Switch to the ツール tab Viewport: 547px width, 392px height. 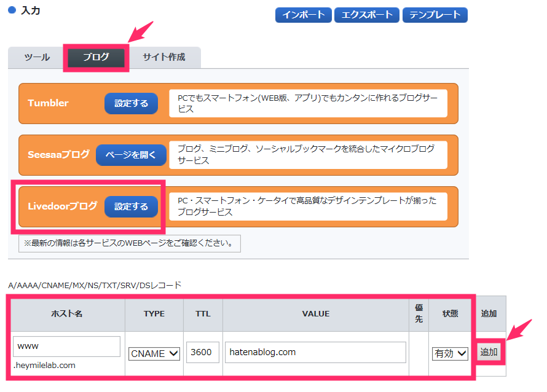pyautogui.click(x=37, y=57)
